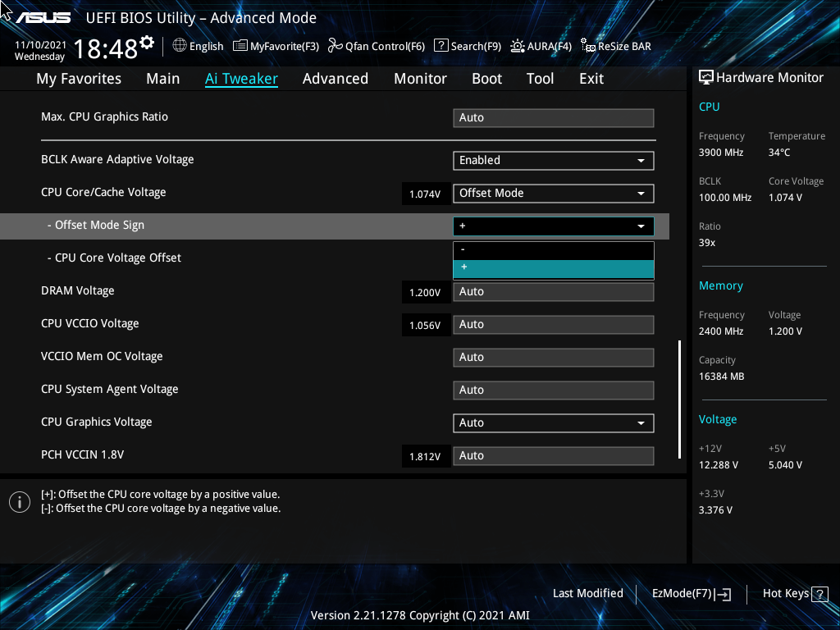Screen dimensions: 840x630
Task: Click the 12.288 V reading
Action: coord(719,465)
